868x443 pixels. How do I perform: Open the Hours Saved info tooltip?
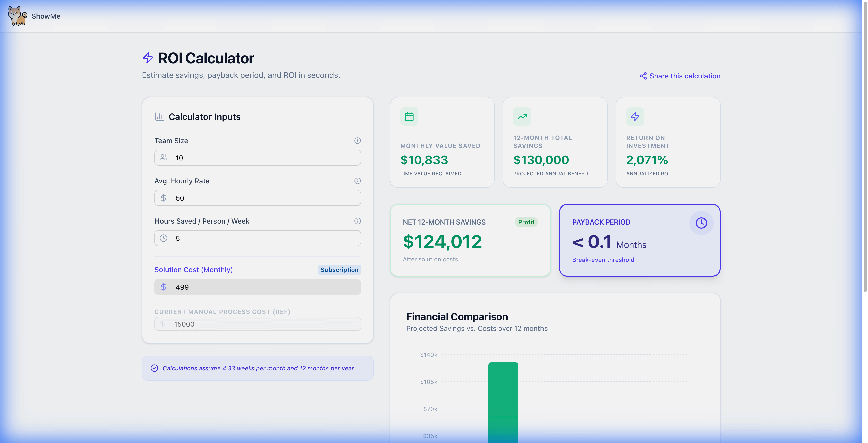357,221
